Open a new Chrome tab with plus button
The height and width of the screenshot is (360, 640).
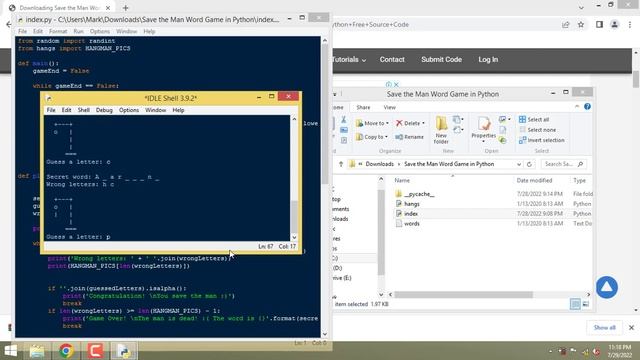(125, 8)
